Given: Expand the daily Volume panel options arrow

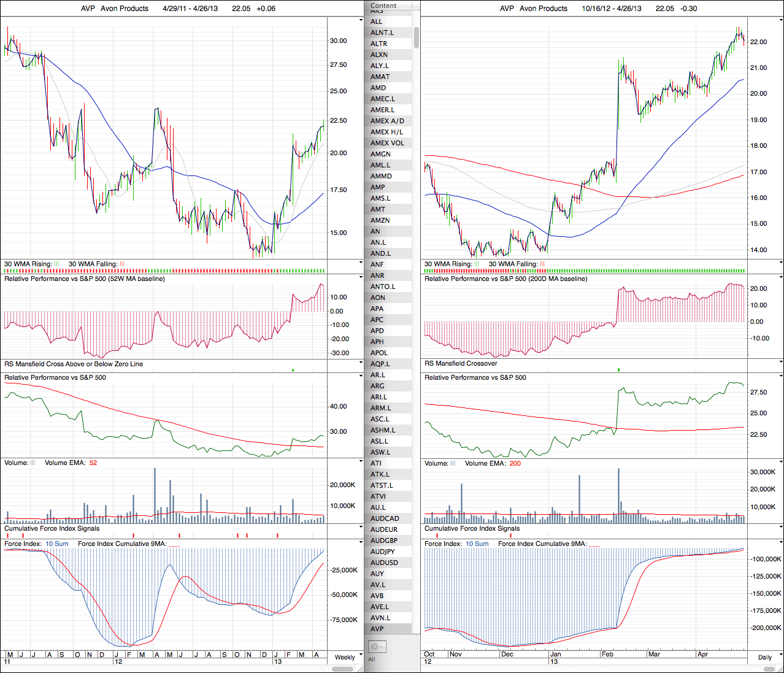Looking at the screenshot, I should [x=780, y=462].
